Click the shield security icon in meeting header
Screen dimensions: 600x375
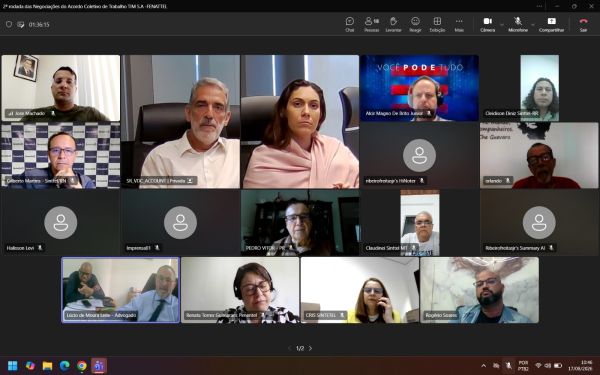9,24
